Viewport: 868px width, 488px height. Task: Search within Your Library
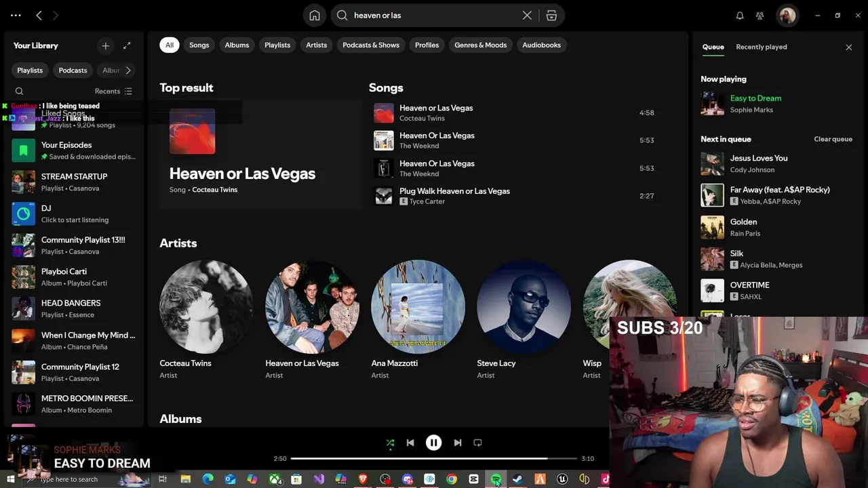(19, 91)
